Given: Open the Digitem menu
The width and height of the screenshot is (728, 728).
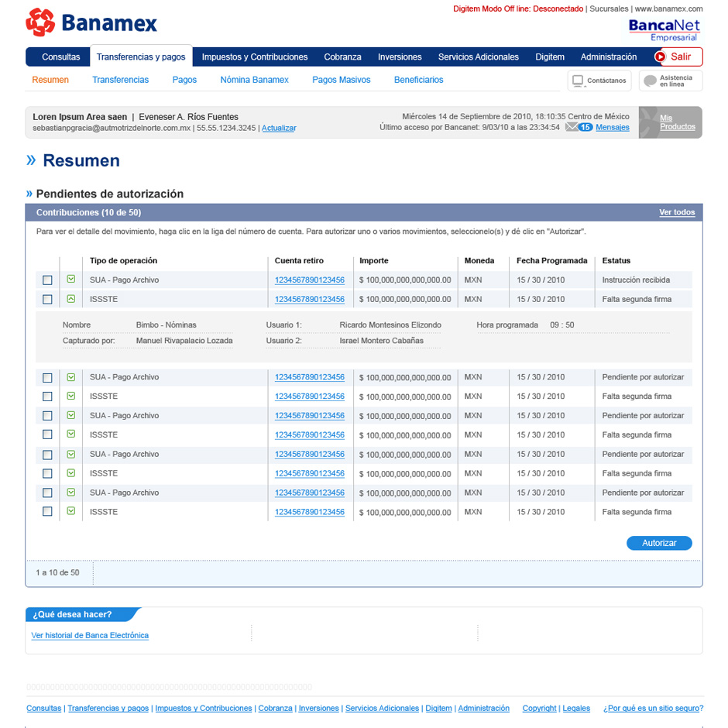Looking at the screenshot, I should pyautogui.click(x=550, y=57).
